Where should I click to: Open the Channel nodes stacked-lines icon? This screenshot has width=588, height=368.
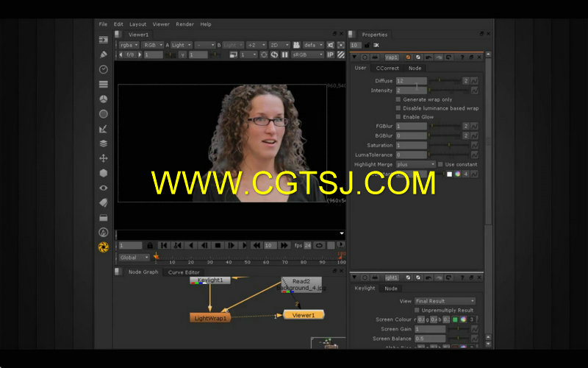(104, 84)
